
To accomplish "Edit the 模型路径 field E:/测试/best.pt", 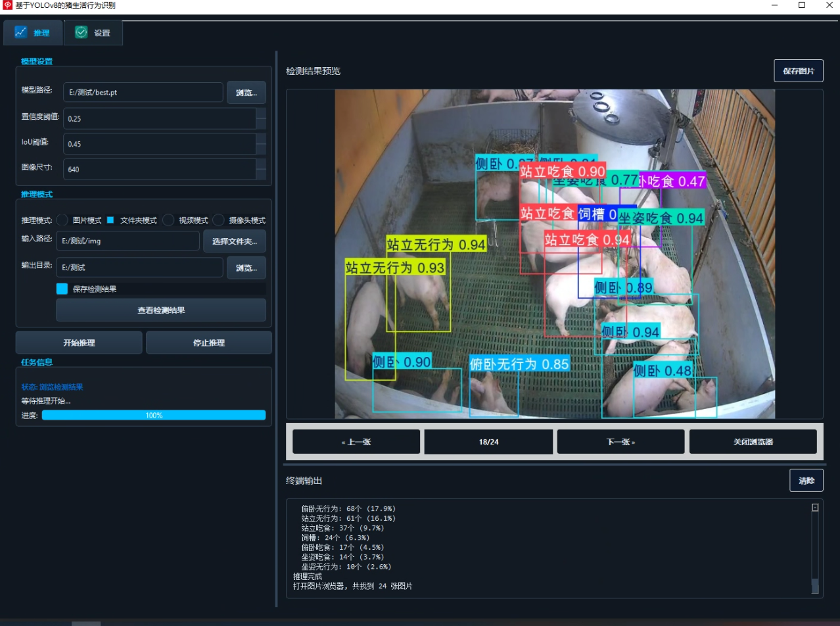I will pyautogui.click(x=143, y=93).
